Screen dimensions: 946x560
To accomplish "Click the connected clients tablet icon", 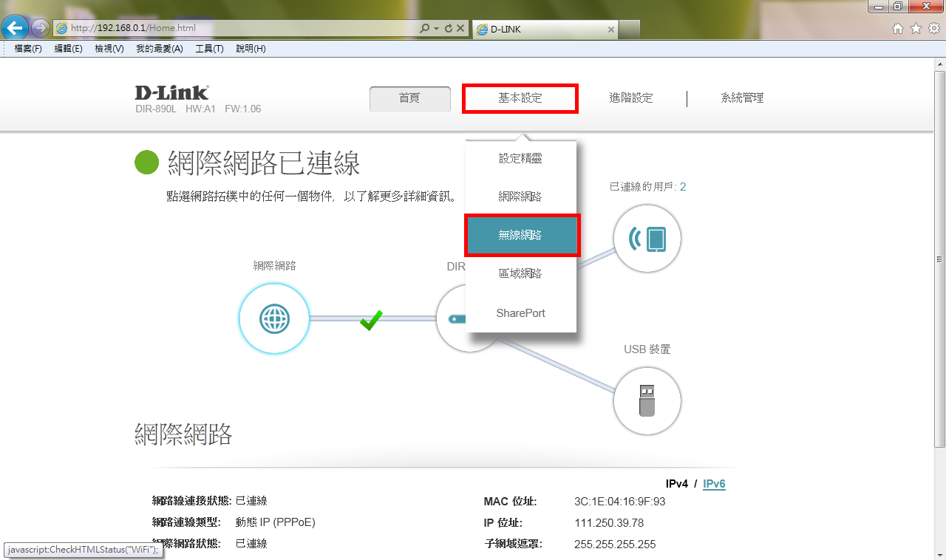I will (x=647, y=239).
